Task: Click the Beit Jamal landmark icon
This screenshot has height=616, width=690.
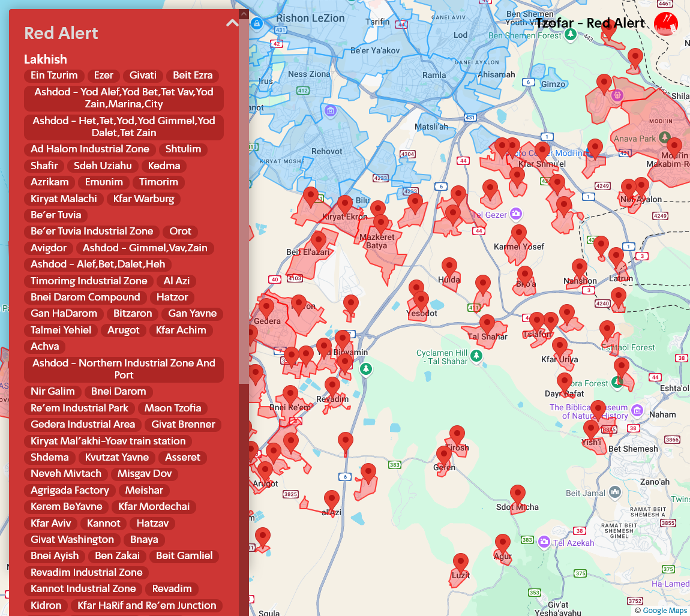Action: tap(615, 492)
